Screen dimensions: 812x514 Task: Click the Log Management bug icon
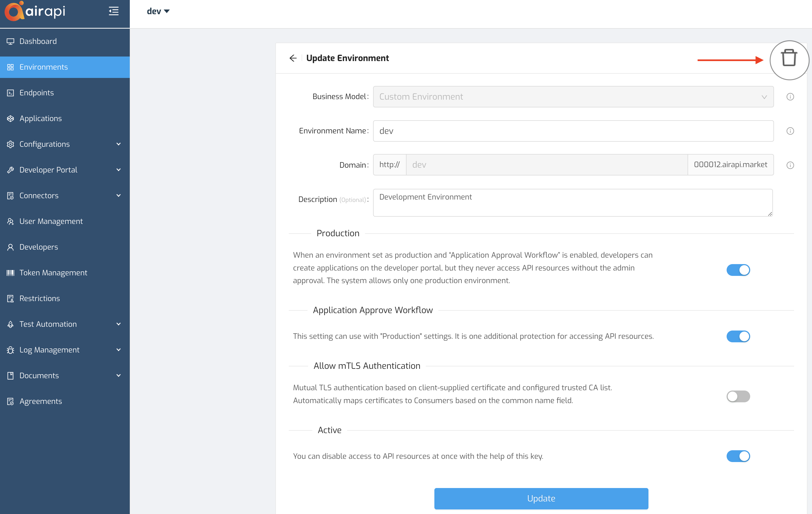10,350
